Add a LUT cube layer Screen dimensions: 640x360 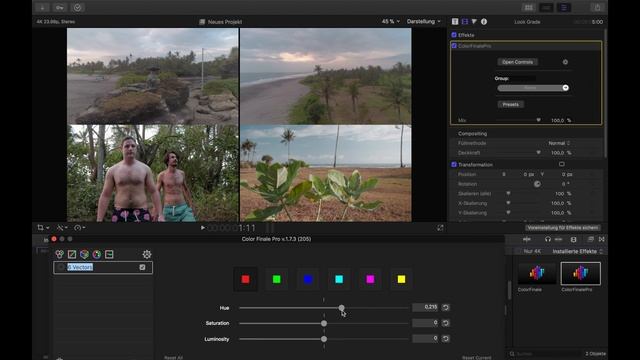(84, 254)
